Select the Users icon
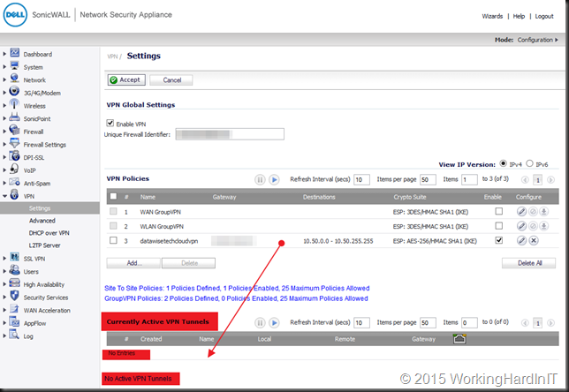The height and width of the screenshot is (392, 569). click(x=14, y=270)
